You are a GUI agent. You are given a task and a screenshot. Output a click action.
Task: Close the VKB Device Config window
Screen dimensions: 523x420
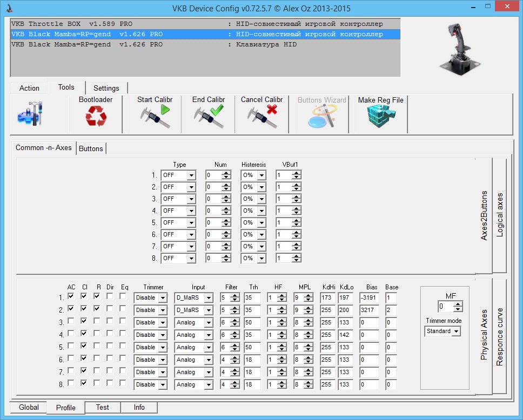coord(507,6)
